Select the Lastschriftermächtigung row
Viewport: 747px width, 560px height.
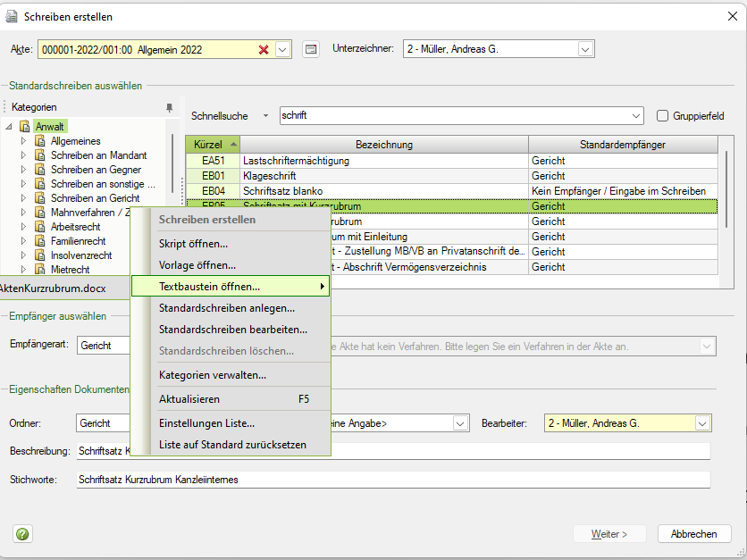tap(451, 161)
